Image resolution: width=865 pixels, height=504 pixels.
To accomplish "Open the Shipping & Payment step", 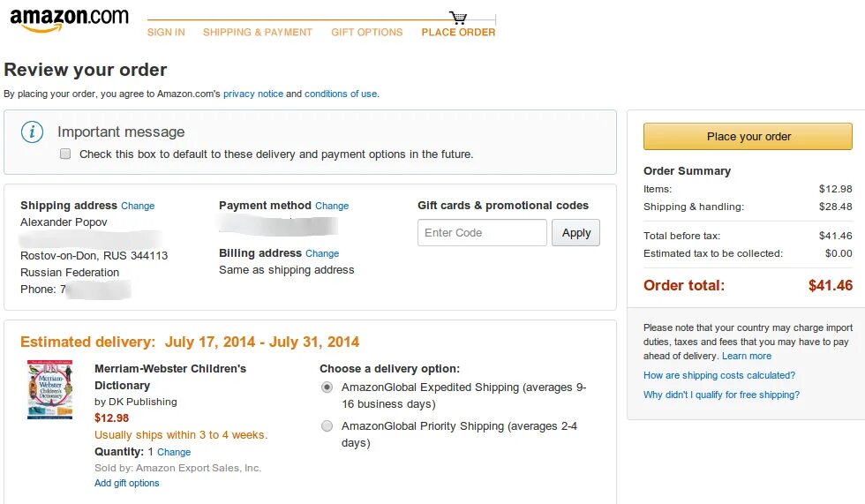I will 258,33.
